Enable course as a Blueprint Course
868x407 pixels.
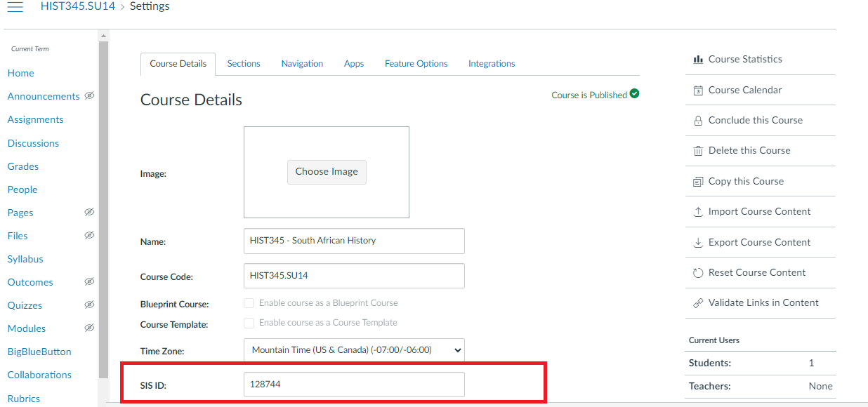tap(249, 302)
